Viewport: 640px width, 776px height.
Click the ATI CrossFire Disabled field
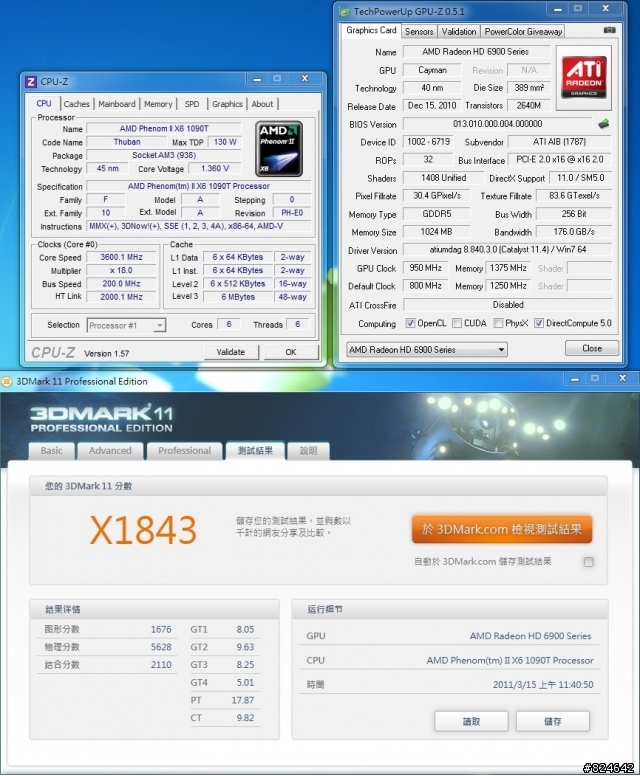[507, 305]
